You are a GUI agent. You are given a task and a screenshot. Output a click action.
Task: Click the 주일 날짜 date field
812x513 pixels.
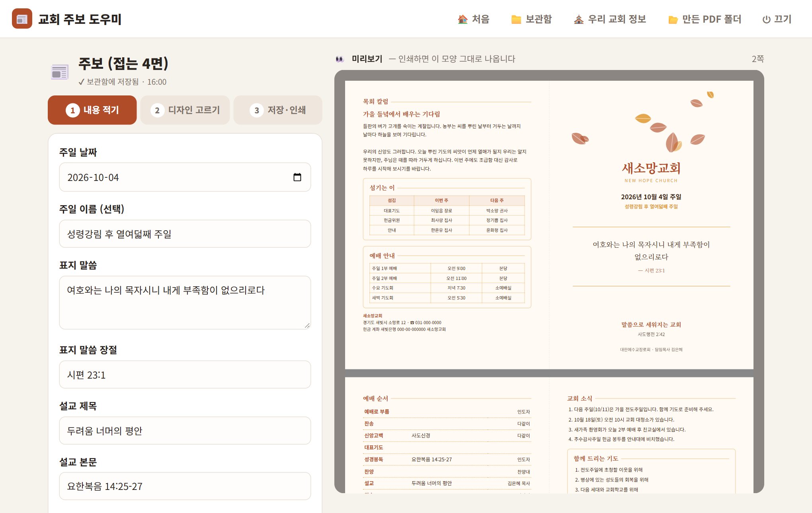pos(185,177)
